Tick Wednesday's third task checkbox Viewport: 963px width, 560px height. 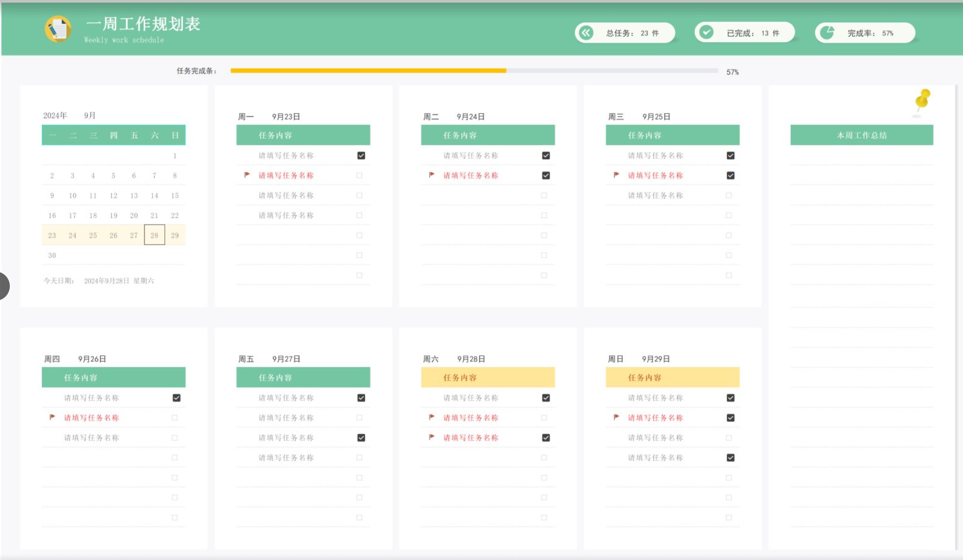[x=729, y=195]
